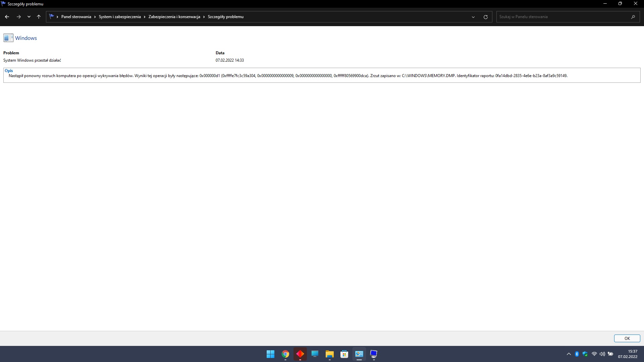The width and height of the screenshot is (644, 362).
Task: Close the Szczegóły problemu window
Action: (x=635, y=4)
